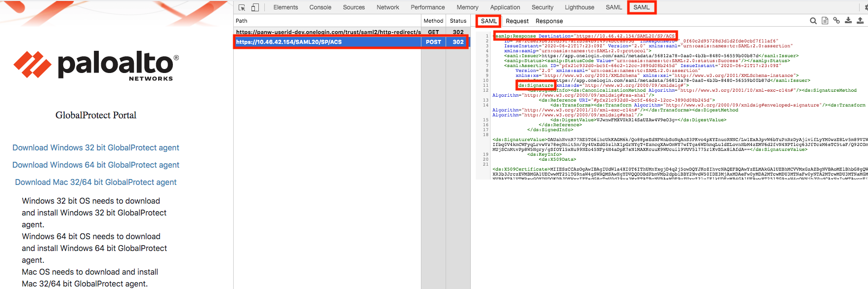Open the Lighthouse tab

tap(579, 7)
